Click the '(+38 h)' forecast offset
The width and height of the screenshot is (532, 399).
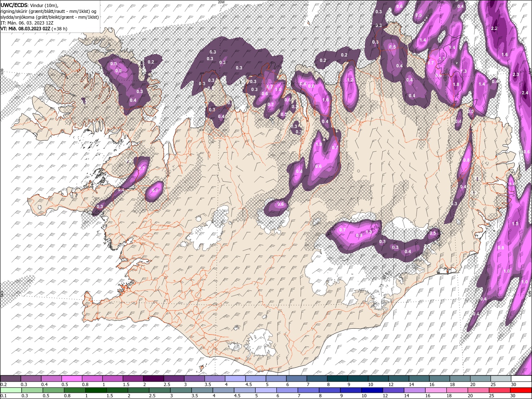point(59,29)
